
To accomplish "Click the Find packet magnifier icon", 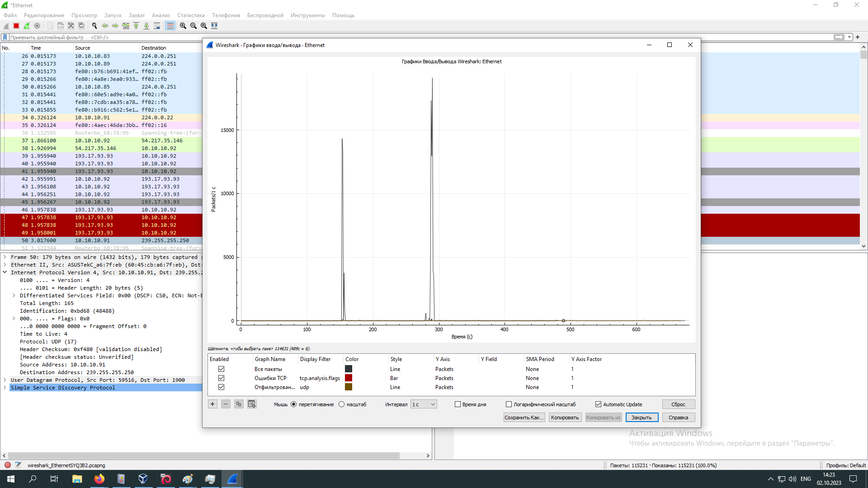I will (x=94, y=26).
